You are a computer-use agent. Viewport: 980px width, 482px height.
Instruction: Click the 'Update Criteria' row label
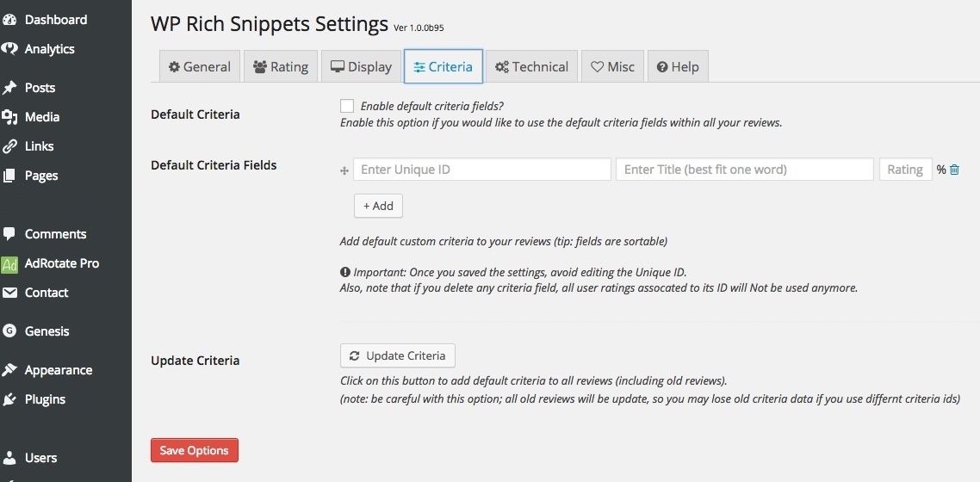tap(195, 361)
